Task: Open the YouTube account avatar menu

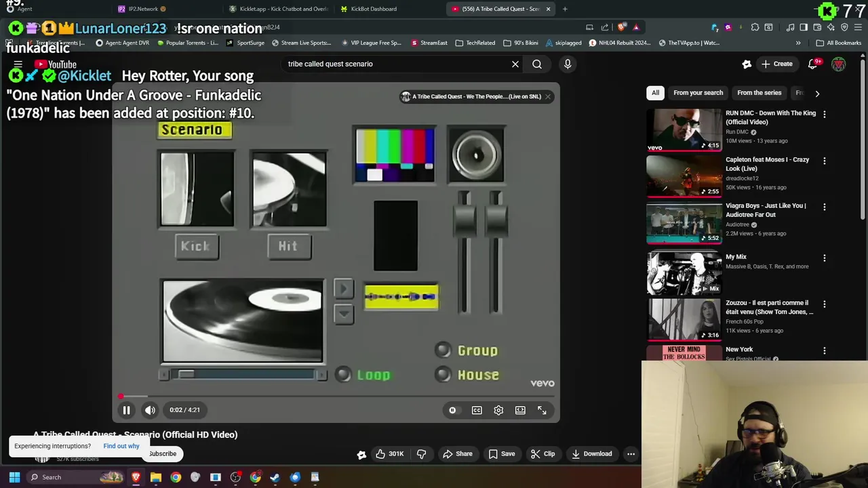Action: [x=839, y=64]
